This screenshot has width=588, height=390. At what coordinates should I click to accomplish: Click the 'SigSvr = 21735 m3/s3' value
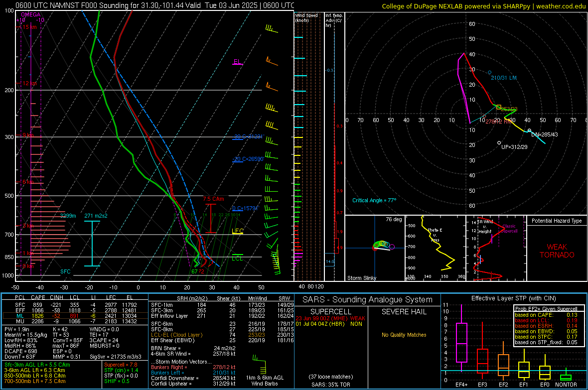click(116, 357)
